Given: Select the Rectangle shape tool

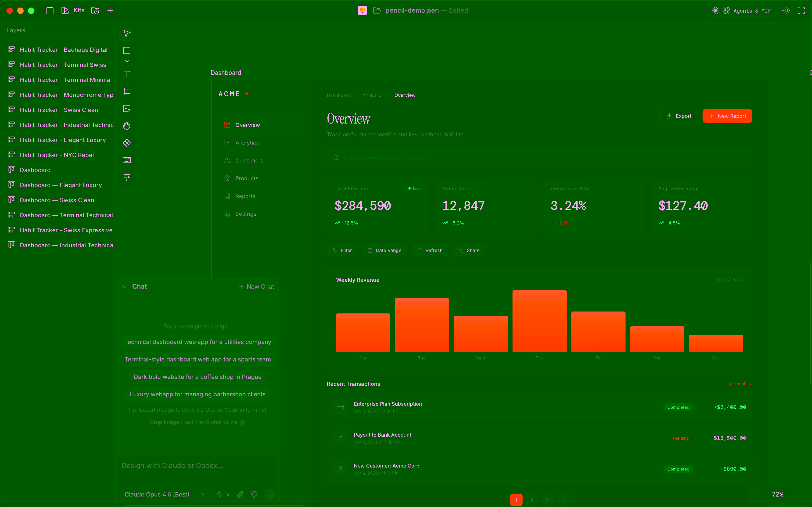Looking at the screenshot, I should point(127,51).
